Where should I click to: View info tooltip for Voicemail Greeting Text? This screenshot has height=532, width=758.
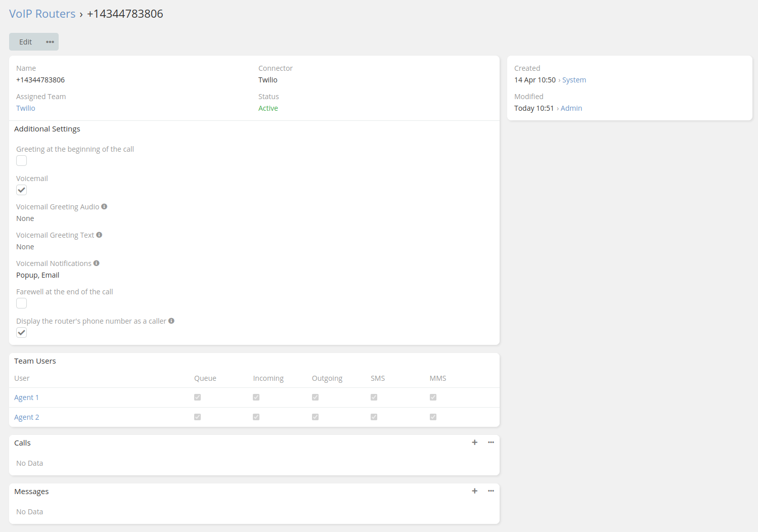99,234
